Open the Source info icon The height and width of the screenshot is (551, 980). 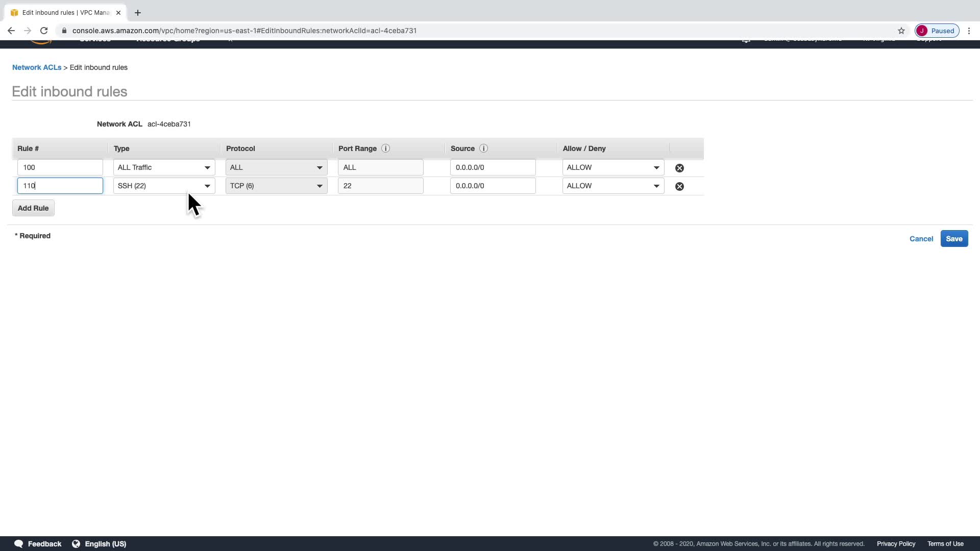[x=483, y=148]
